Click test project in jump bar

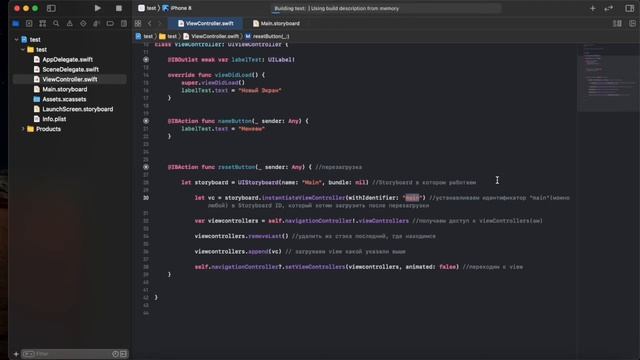click(144, 36)
